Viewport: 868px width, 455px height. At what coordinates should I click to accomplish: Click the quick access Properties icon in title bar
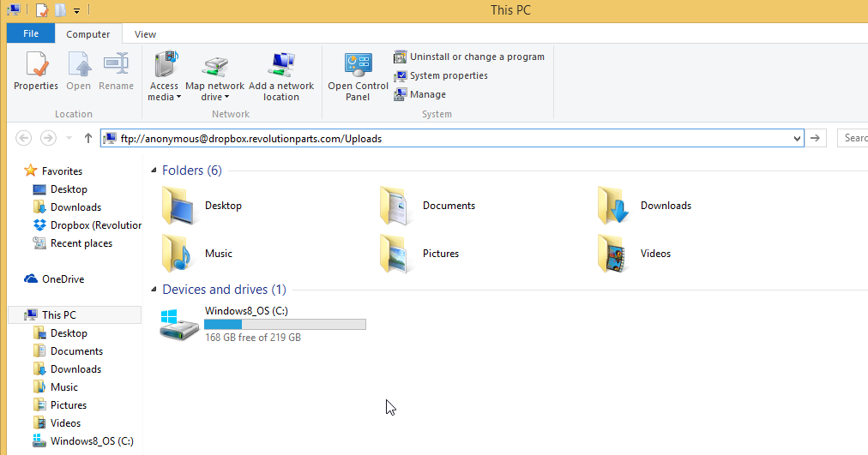(42, 10)
